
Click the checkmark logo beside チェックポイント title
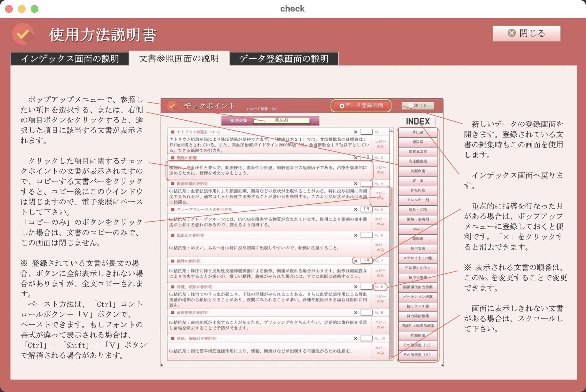tap(171, 106)
